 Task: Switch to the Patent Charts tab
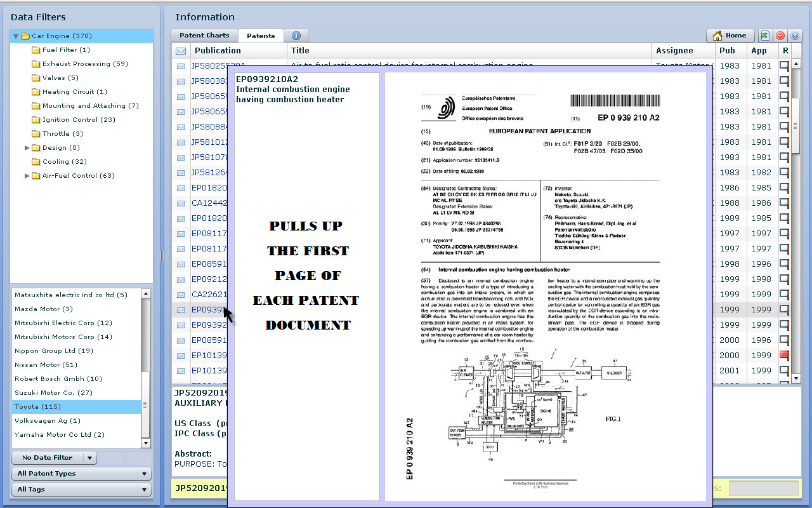204,36
